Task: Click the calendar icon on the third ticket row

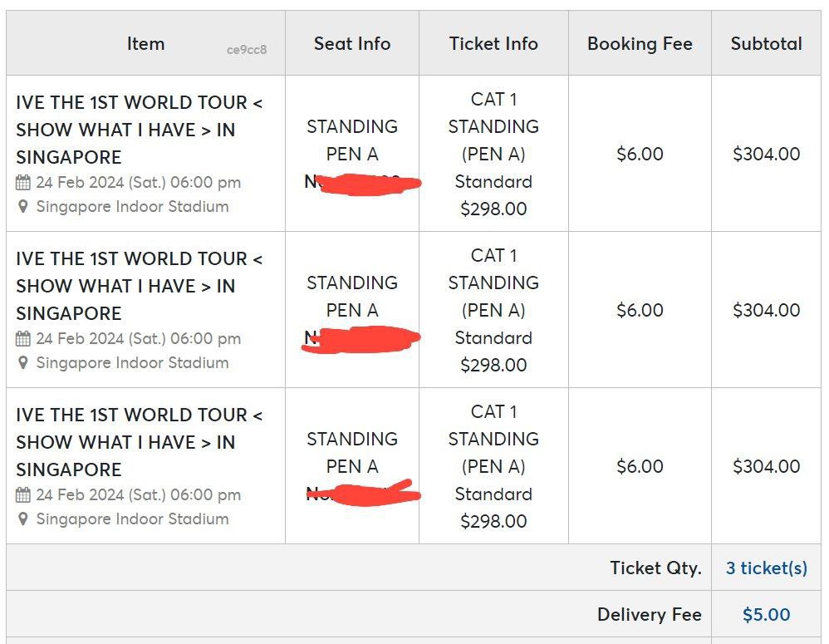Action: [22, 495]
